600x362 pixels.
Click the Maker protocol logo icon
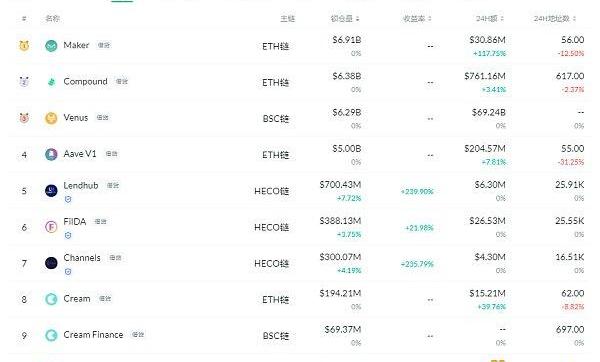pos(51,46)
